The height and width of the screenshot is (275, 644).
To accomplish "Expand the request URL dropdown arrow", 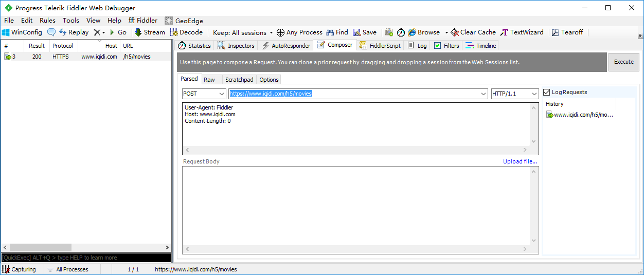I will pyautogui.click(x=483, y=94).
